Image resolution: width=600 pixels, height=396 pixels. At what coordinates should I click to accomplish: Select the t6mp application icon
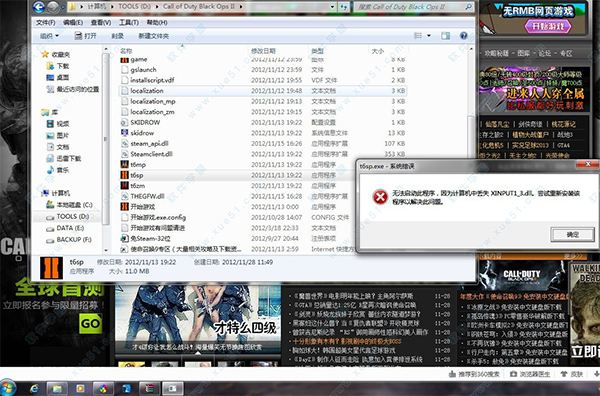click(x=124, y=165)
